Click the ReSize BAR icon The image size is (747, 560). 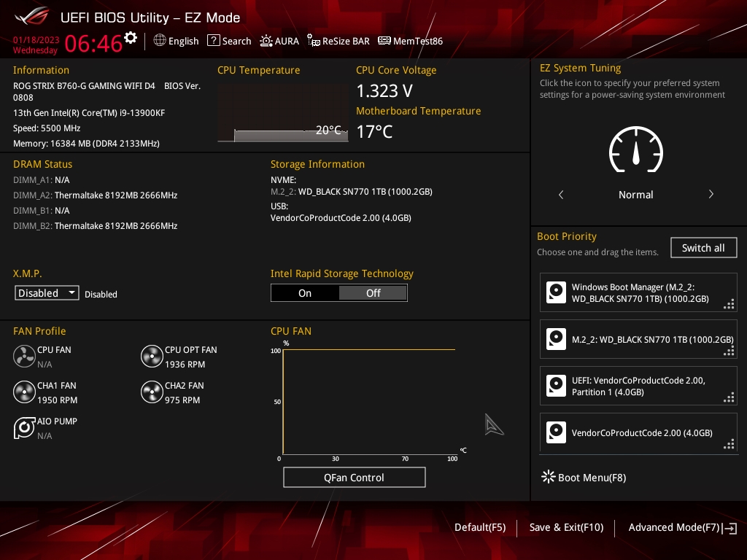[314, 41]
